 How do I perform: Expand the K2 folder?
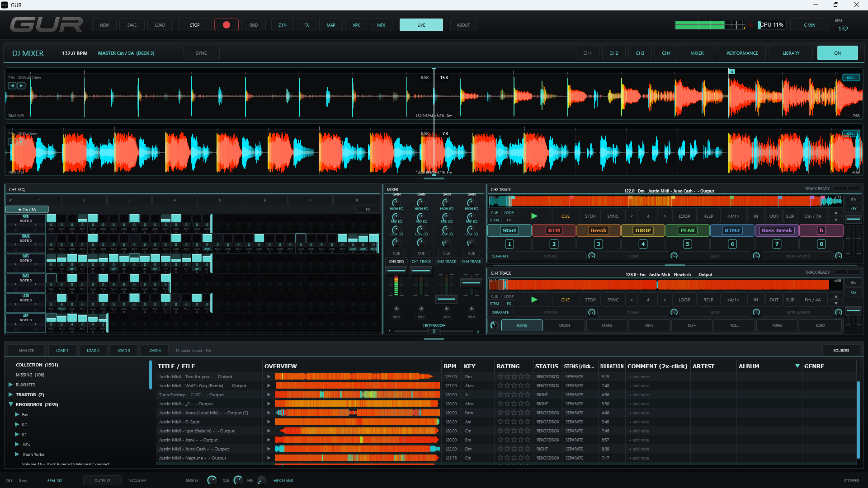click(17, 424)
